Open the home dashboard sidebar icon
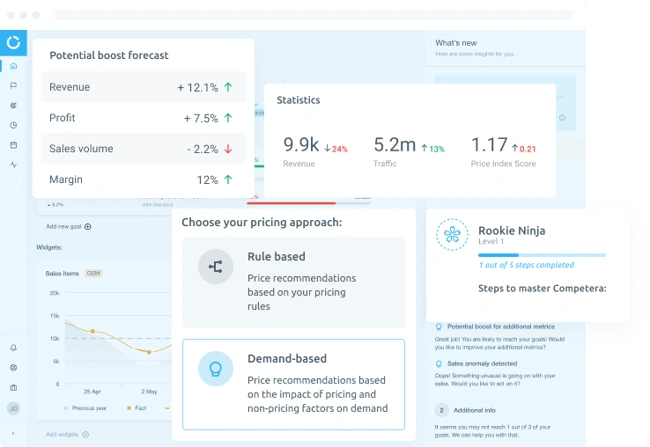 [x=13, y=66]
